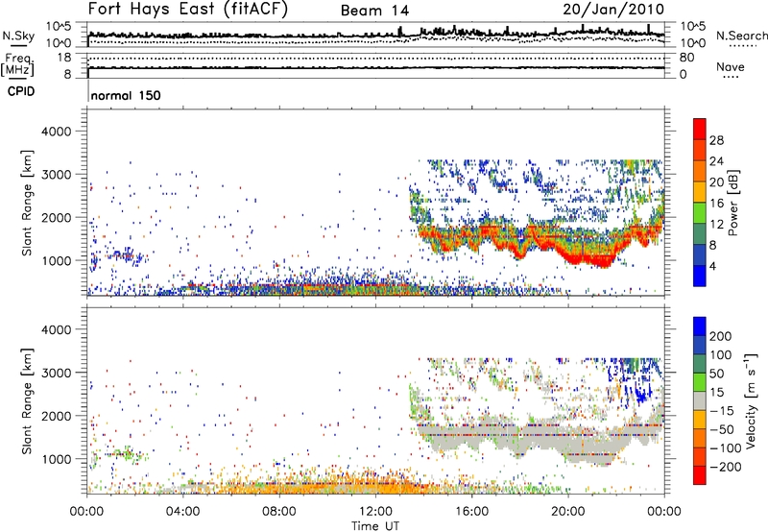Click the "-15" tick on the velocity colorbar
Screen dimensions: 768x532
point(722,411)
